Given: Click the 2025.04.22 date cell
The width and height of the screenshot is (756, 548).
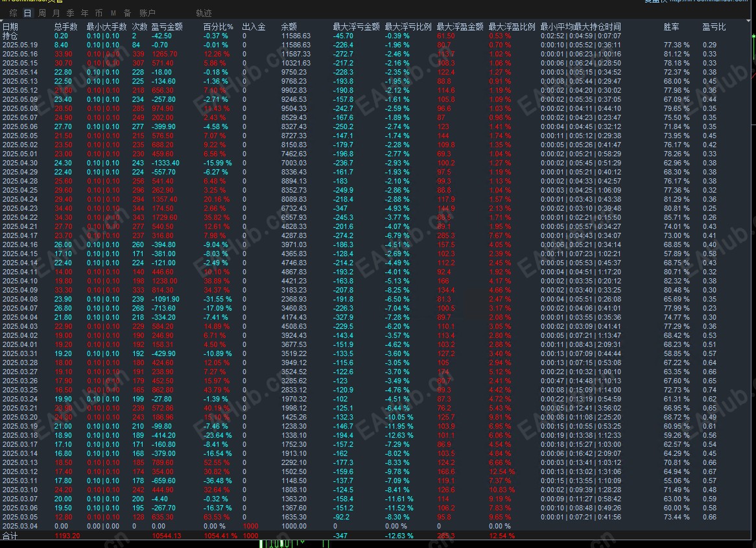Looking at the screenshot, I should tap(19, 217).
